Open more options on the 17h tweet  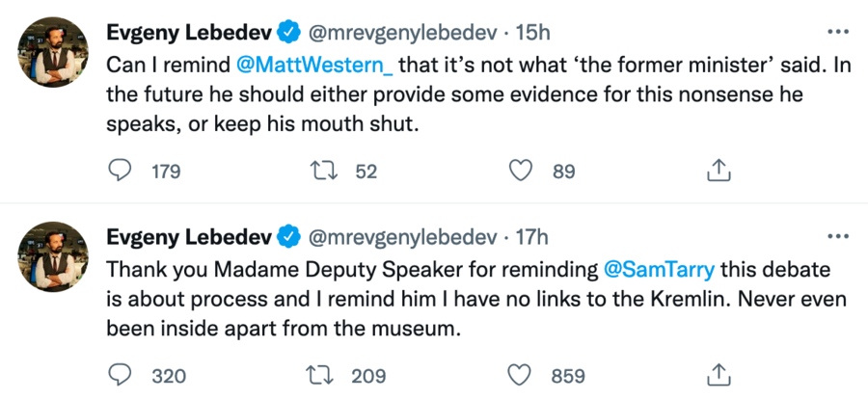tap(837, 236)
